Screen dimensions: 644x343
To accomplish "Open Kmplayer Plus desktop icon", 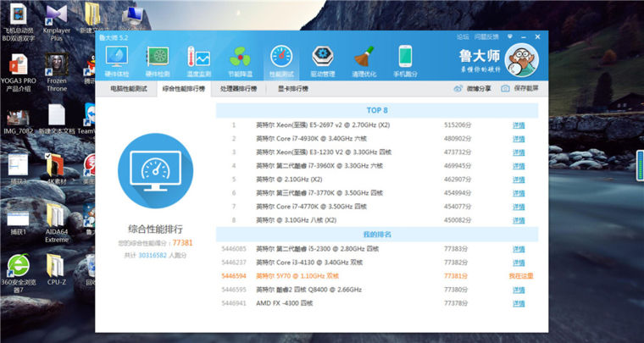I will 58,24.
